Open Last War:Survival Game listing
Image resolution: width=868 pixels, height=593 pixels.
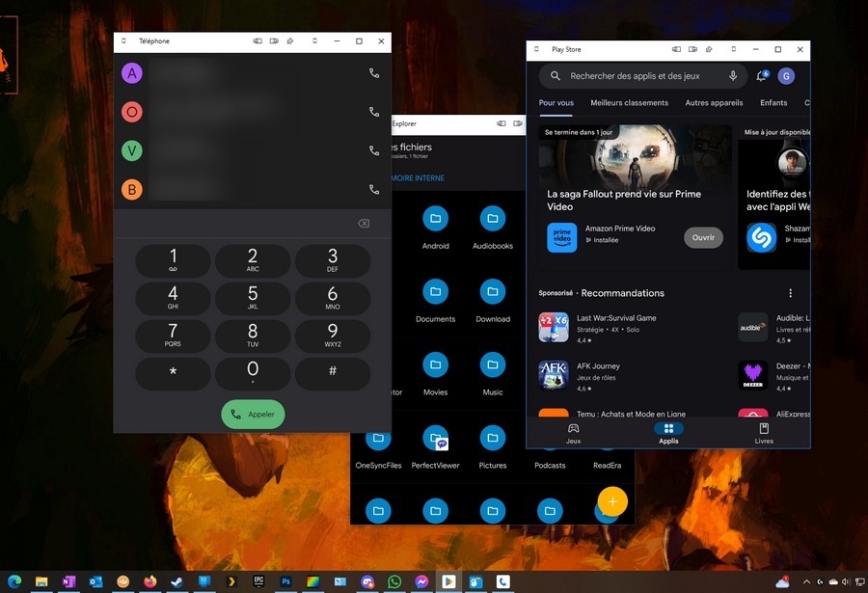[x=616, y=328]
